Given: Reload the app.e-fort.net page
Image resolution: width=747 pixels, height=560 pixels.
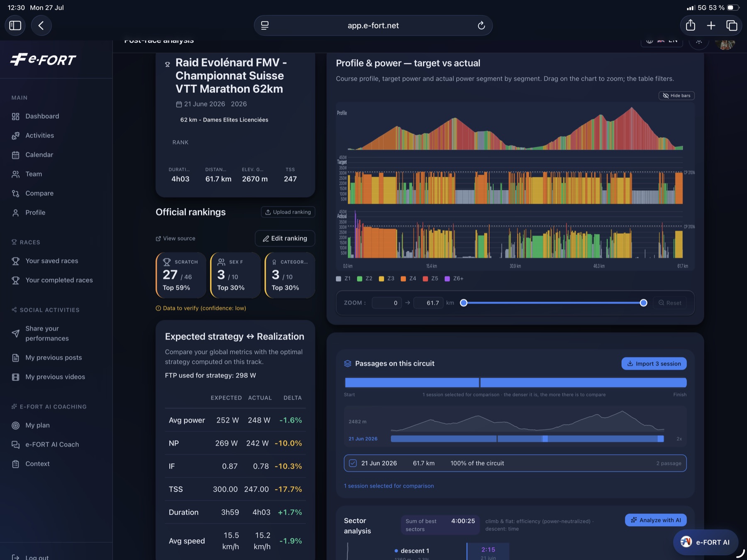Looking at the screenshot, I should (x=481, y=25).
